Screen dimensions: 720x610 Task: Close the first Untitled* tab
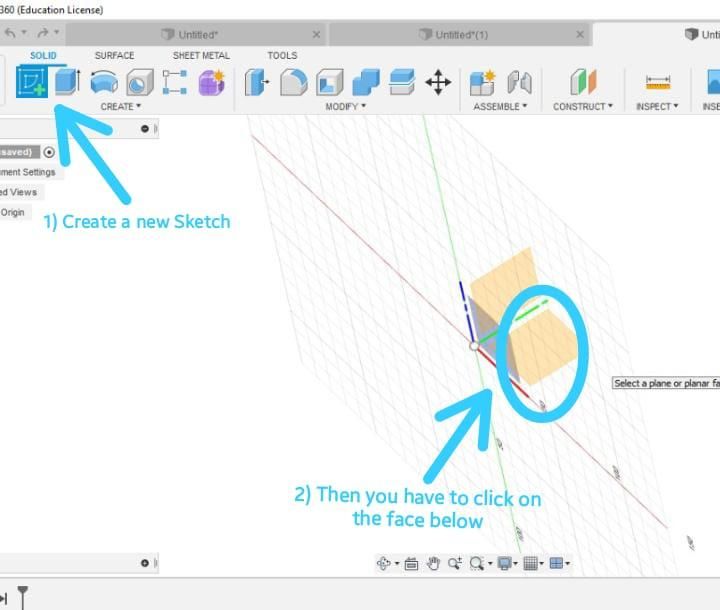(x=316, y=34)
